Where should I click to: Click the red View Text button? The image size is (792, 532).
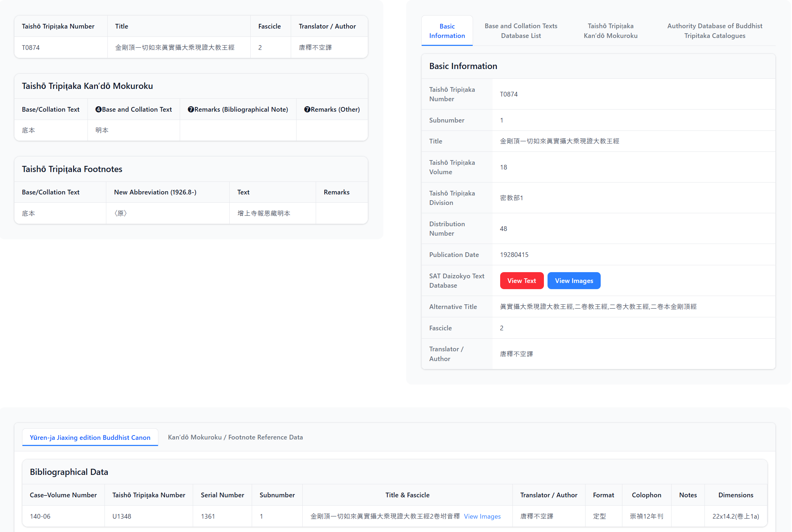pos(521,281)
